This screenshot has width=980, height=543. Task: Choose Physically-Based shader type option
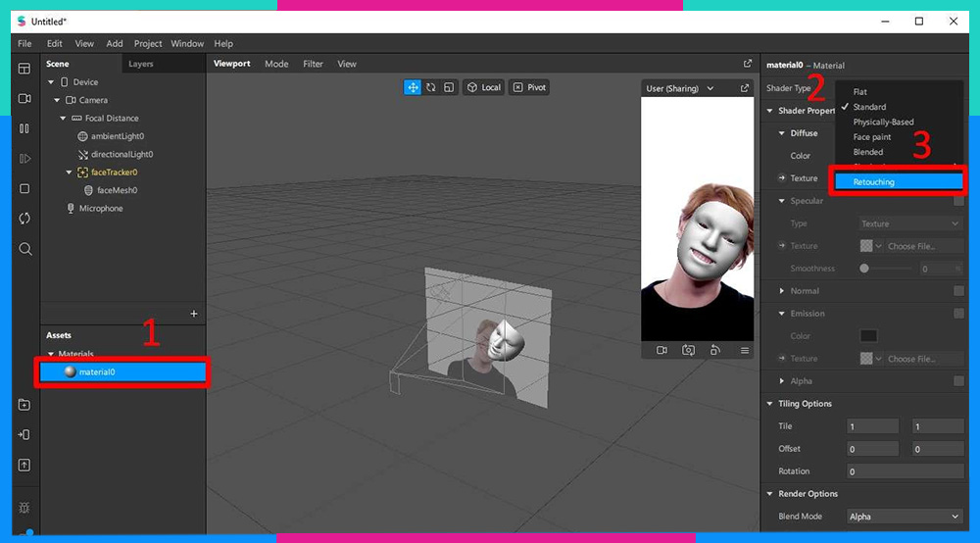(883, 122)
